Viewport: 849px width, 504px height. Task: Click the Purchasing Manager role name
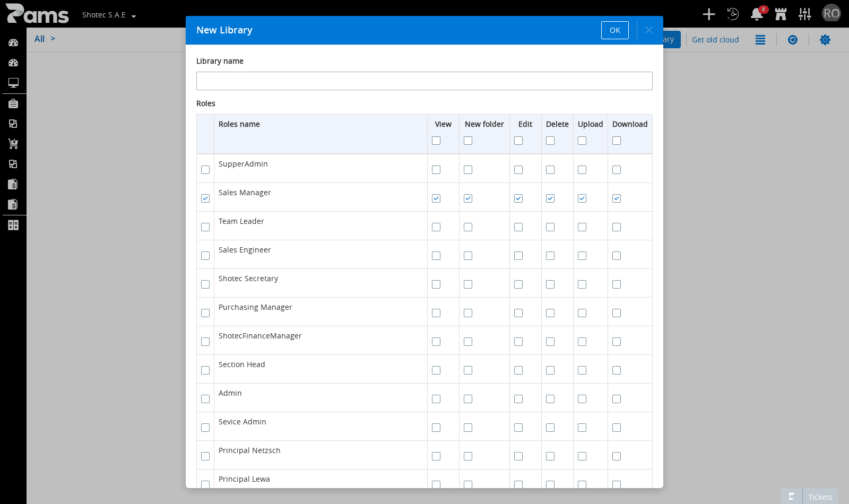(255, 307)
